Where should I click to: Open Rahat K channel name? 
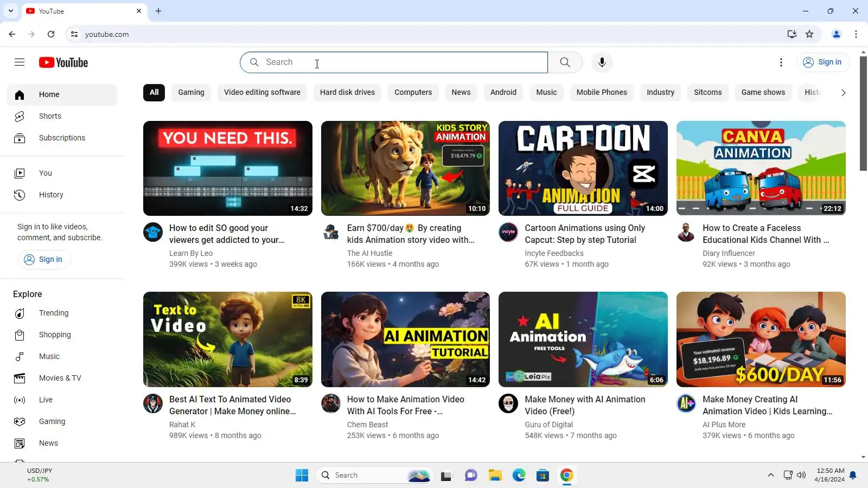pyautogui.click(x=182, y=425)
